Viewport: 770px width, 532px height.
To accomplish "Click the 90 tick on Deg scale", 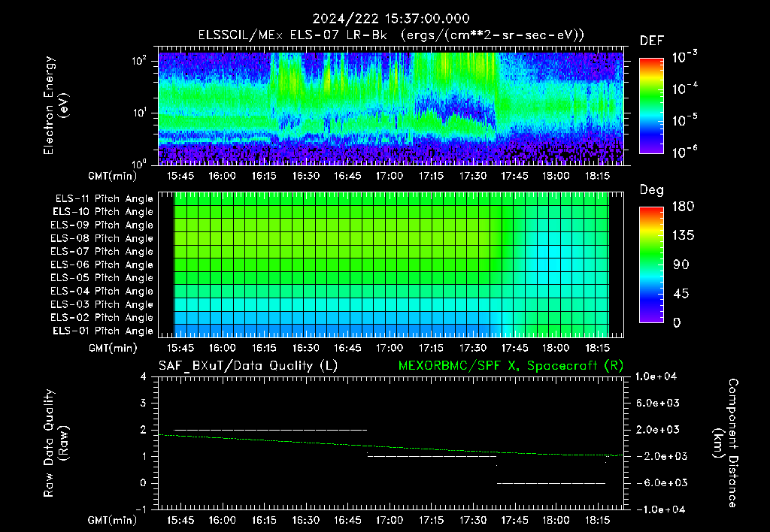I will click(x=681, y=265).
